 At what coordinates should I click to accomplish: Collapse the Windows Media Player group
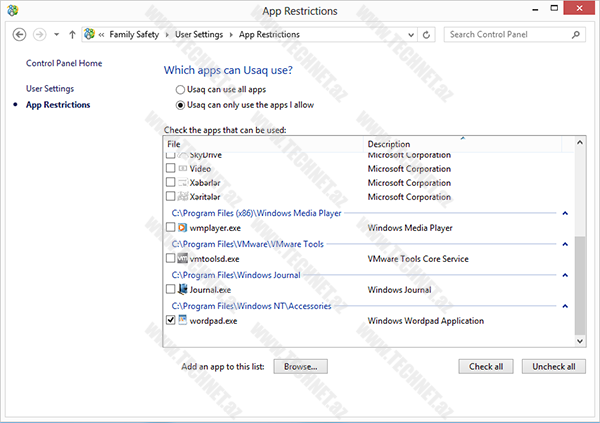(565, 213)
